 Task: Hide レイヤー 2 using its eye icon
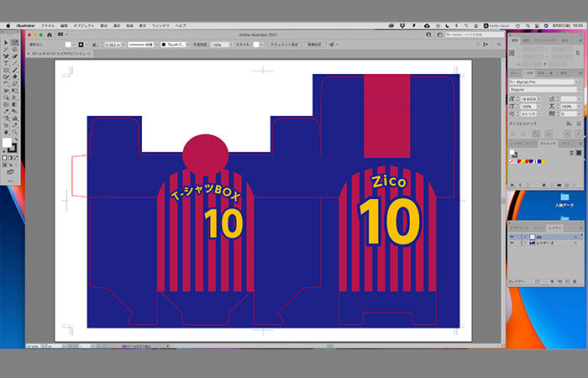pyautogui.click(x=513, y=243)
